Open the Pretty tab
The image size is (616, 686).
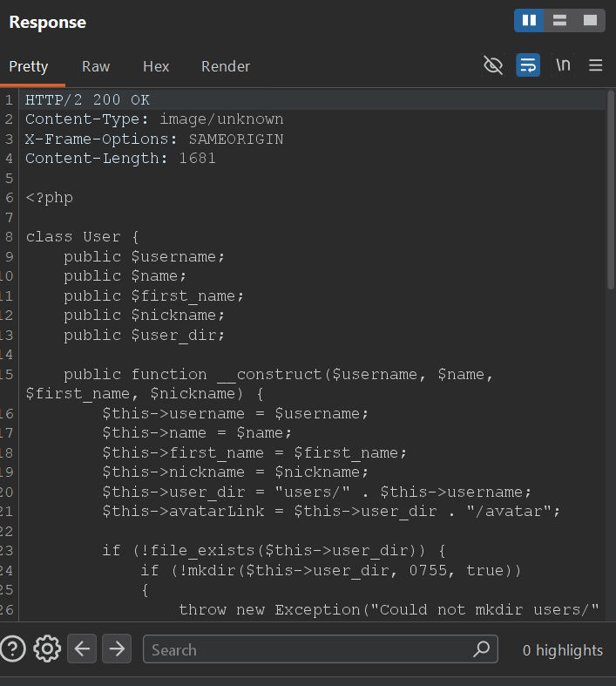coord(29,66)
